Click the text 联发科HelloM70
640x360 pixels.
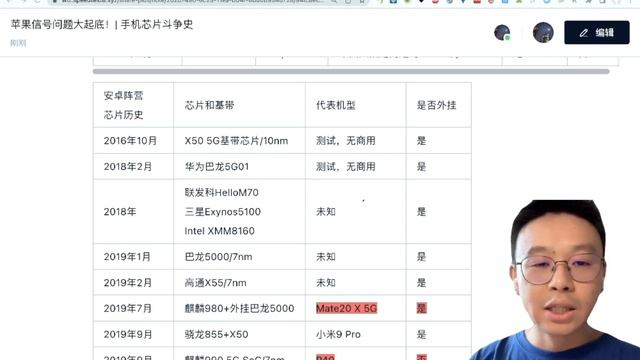point(222,192)
